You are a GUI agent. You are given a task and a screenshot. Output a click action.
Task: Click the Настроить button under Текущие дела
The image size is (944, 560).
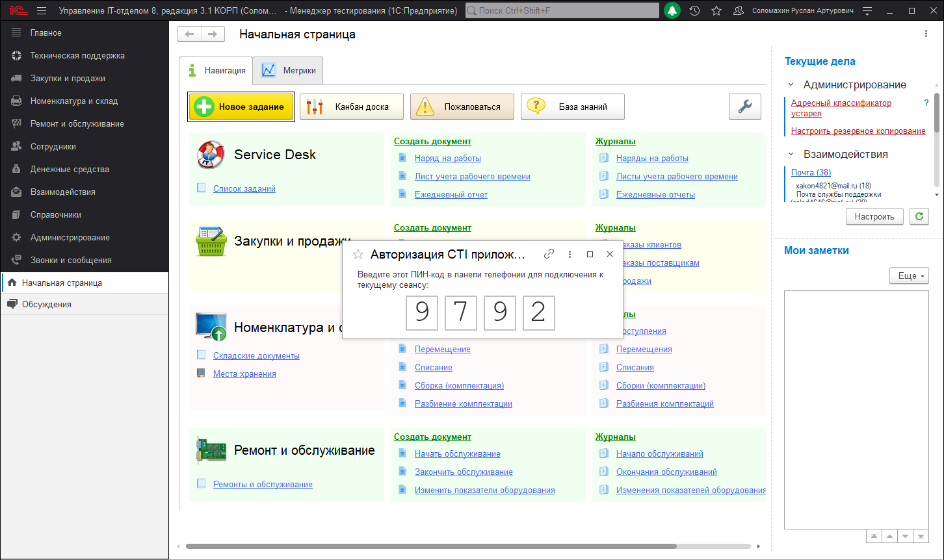[874, 216]
